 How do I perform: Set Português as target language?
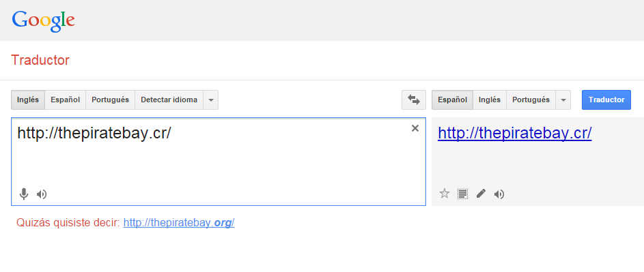pyautogui.click(x=531, y=100)
